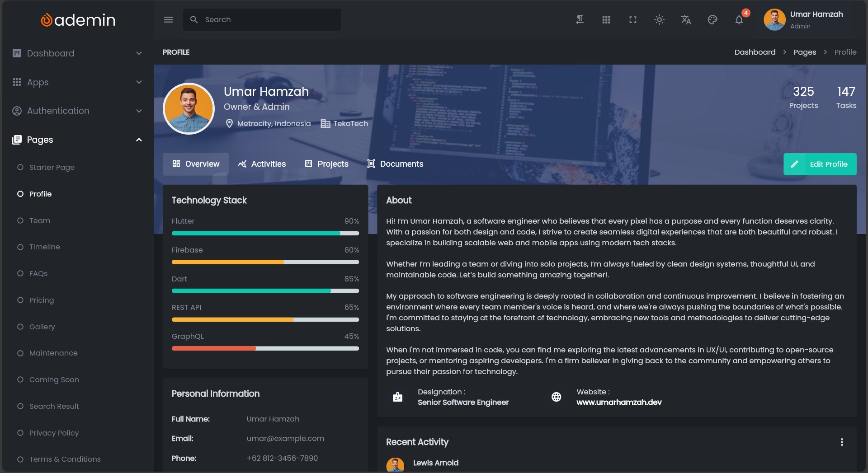Open the language translate icon
The height and width of the screenshot is (473, 868).
[686, 20]
